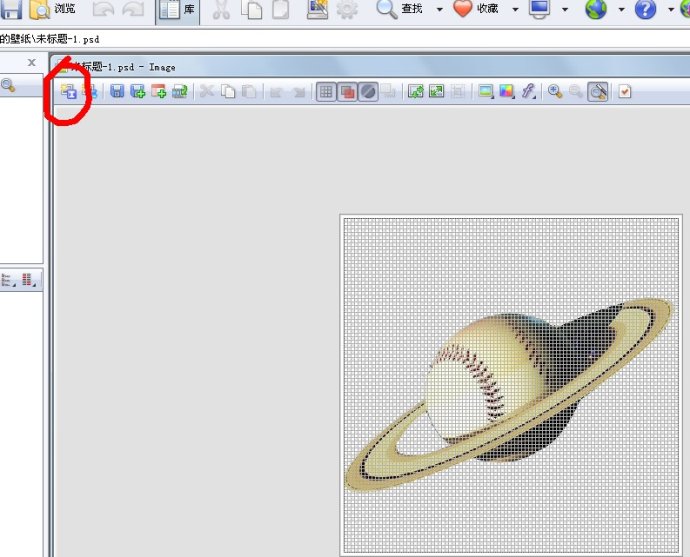690x557 pixels.
Task: Click the first image editor toolbar icon
Action: coord(69,92)
